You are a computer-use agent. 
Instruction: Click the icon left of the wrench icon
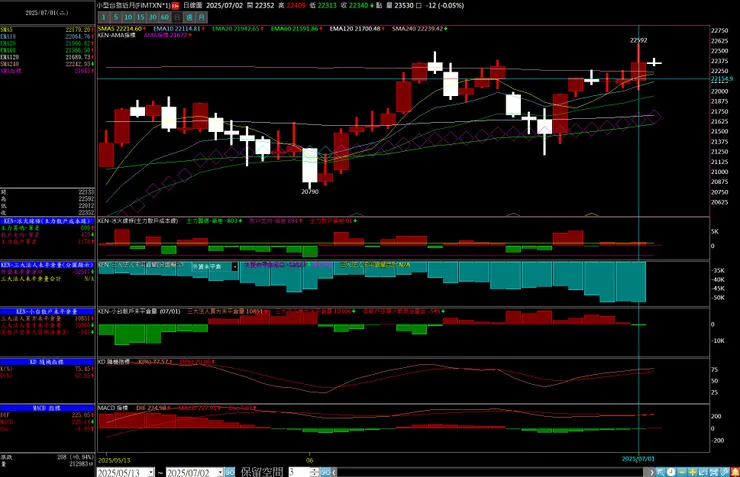click(714, 471)
